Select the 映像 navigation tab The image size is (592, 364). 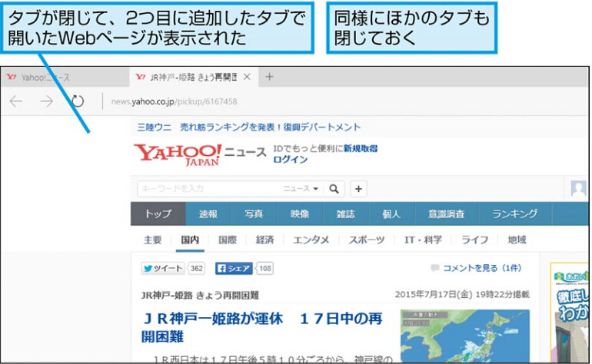tap(300, 214)
